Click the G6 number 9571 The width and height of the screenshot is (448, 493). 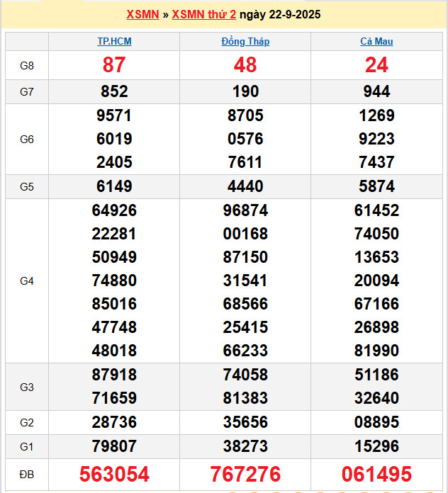tap(114, 115)
